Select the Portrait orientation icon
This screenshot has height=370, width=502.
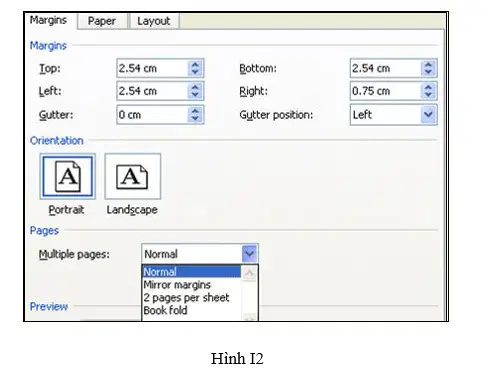68,176
